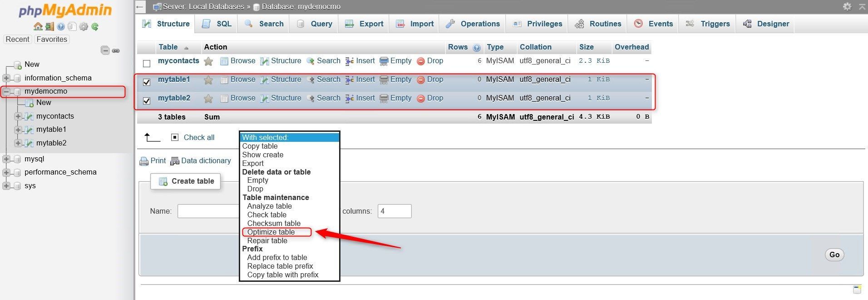868x300 pixels.
Task: Expand the information_schema database node
Action: (x=6, y=78)
